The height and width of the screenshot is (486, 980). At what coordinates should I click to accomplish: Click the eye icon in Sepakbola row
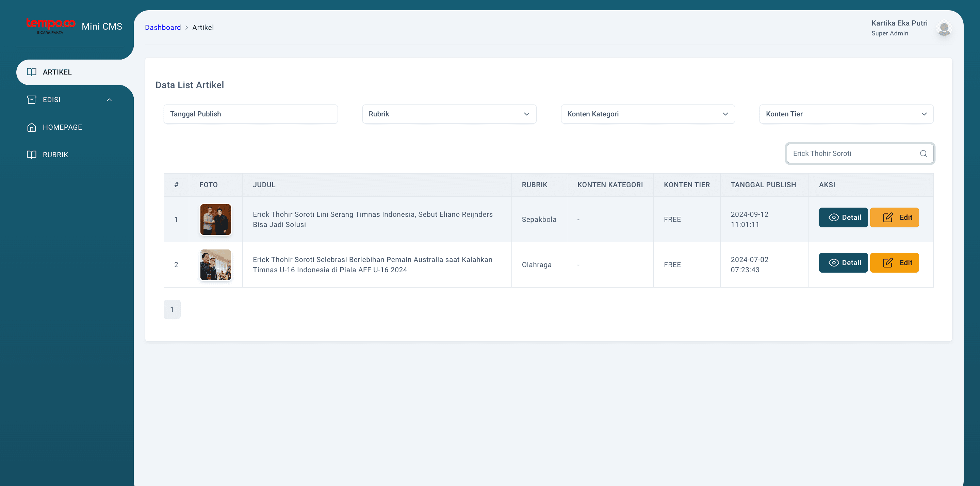click(x=834, y=217)
